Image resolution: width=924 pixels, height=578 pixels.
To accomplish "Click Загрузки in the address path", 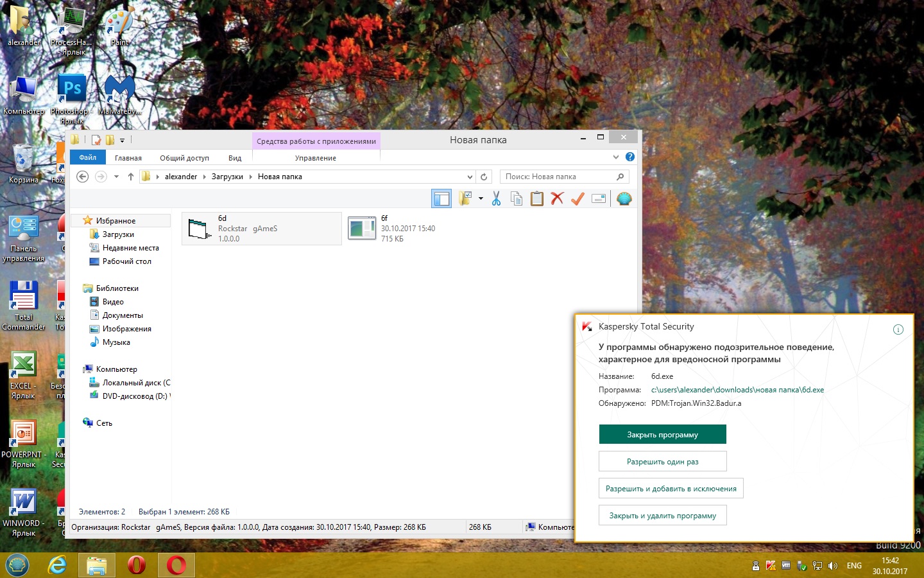I will (227, 177).
